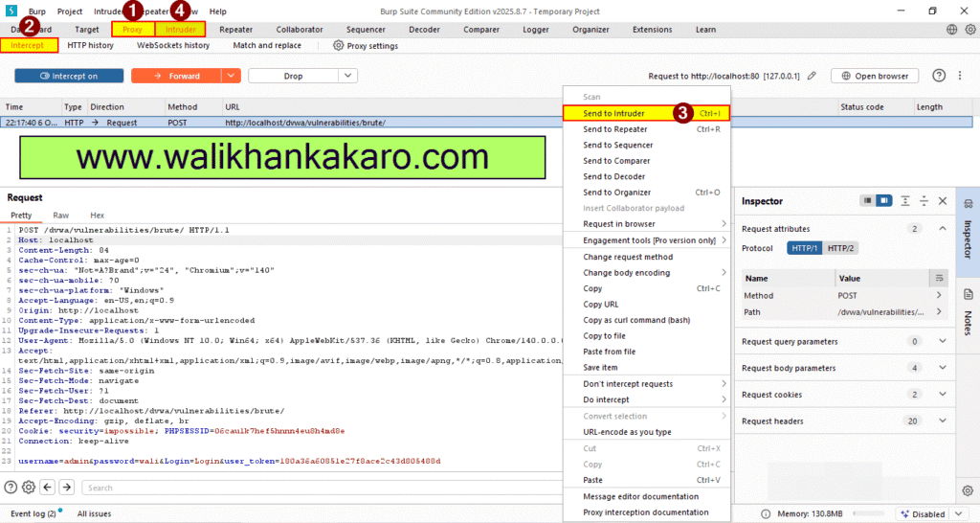Screen dimensions: 980x523
Task: Open the Repeater main tab
Action: pos(235,30)
